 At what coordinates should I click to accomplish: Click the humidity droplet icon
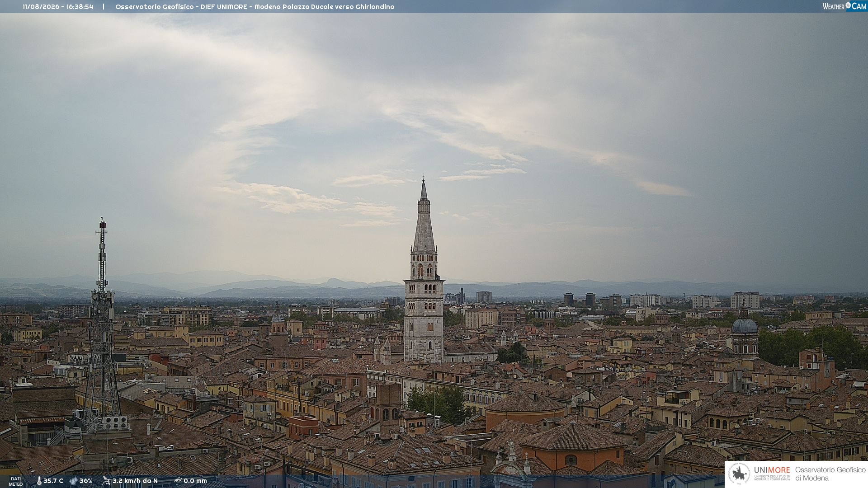click(73, 481)
